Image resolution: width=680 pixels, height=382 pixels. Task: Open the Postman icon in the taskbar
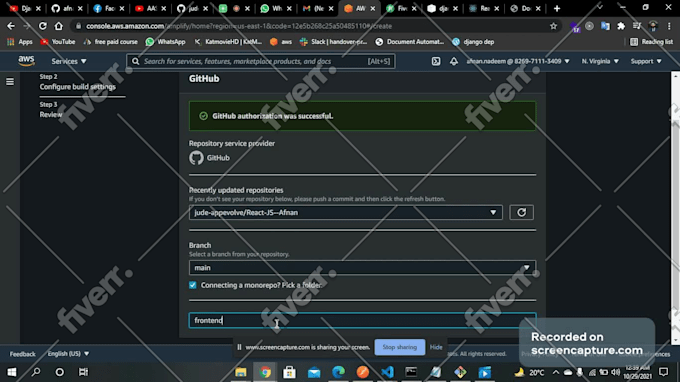click(363, 372)
